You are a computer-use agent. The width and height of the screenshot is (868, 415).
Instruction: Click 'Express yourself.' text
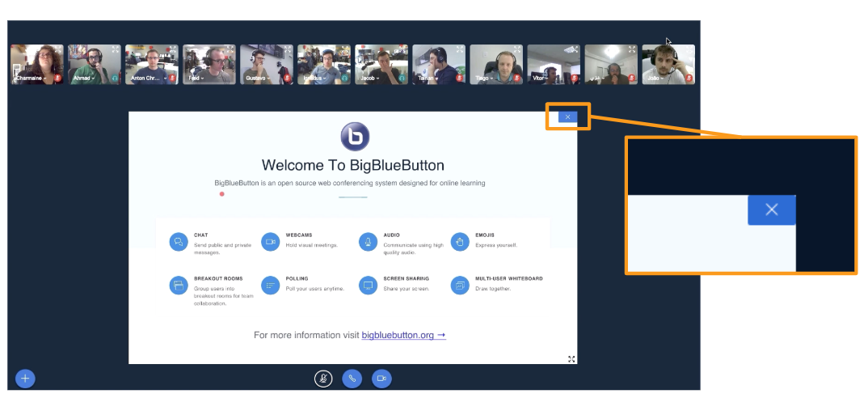(x=496, y=245)
